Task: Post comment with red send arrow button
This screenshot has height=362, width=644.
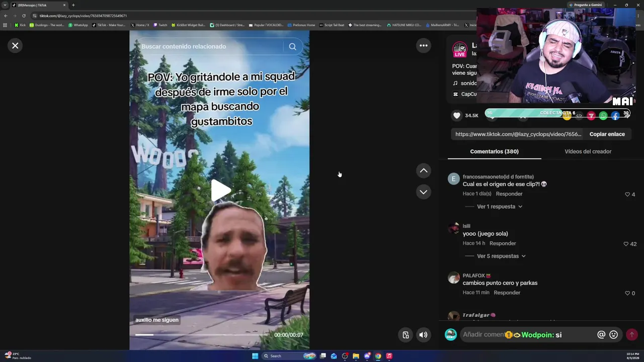Action: 631,335
